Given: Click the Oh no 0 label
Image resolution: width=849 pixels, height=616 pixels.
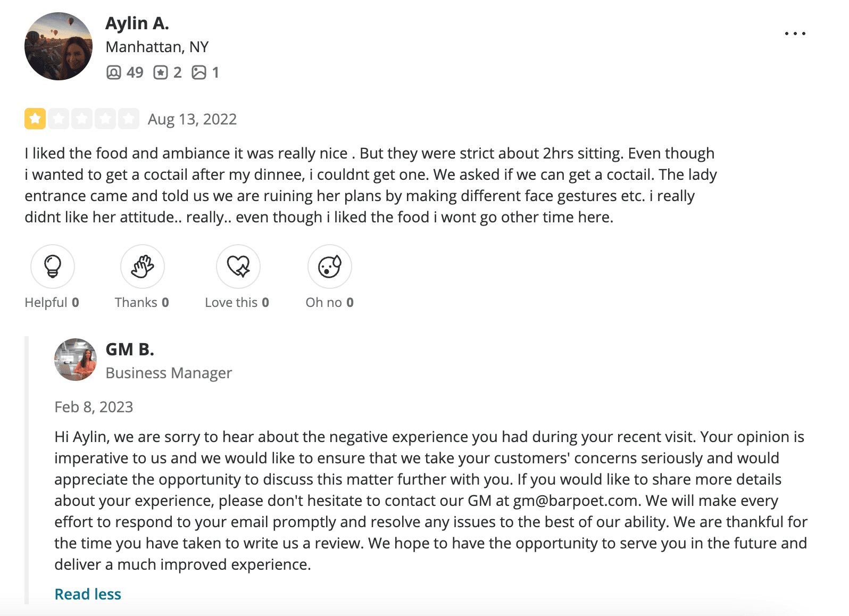Looking at the screenshot, I should pos(330,302).
